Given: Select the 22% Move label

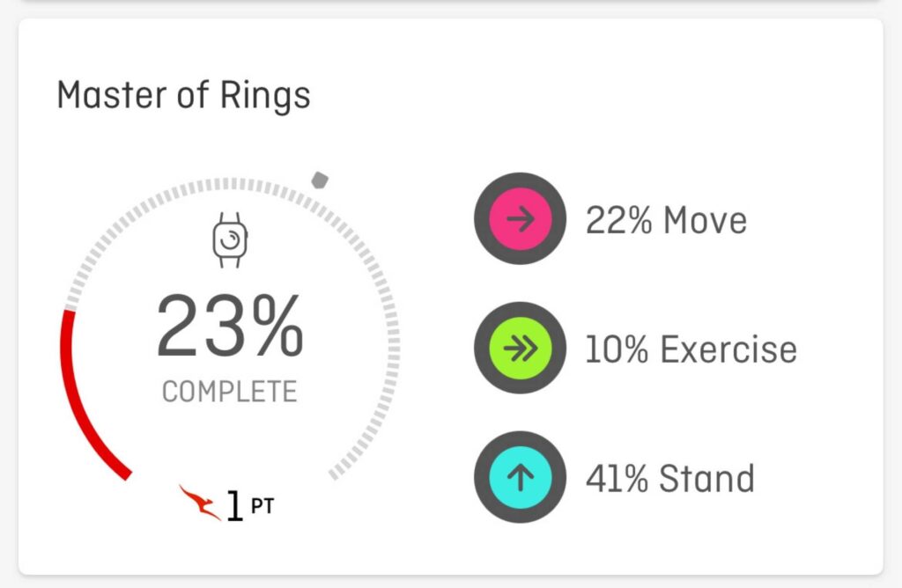Looking at the screenshot, I should click(x=666, y=220).
